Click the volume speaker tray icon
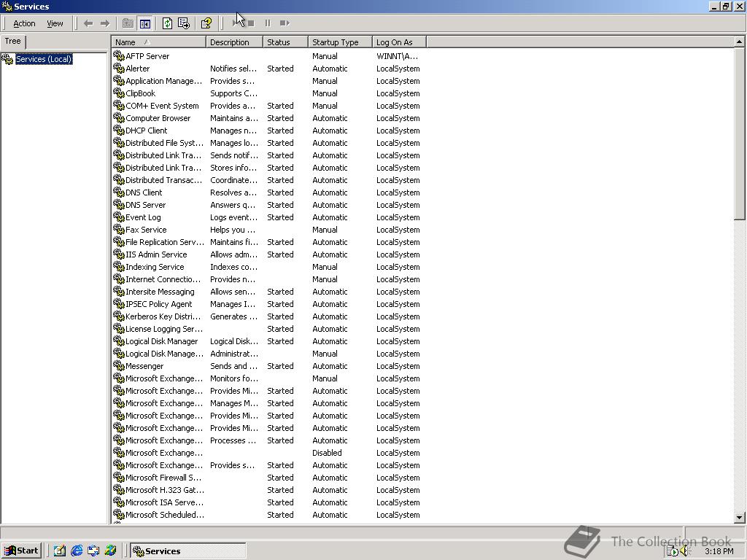 click(685, 551)
